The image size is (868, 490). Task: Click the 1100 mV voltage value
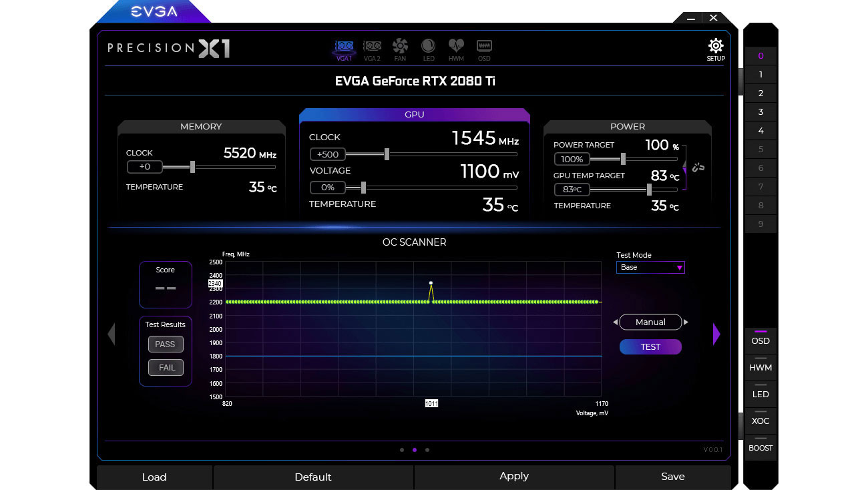489,172
